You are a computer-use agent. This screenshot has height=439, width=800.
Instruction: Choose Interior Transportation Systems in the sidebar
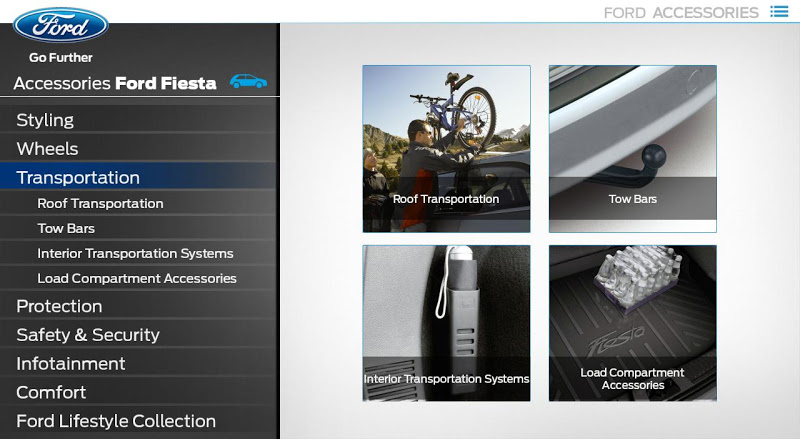[139, 253]
